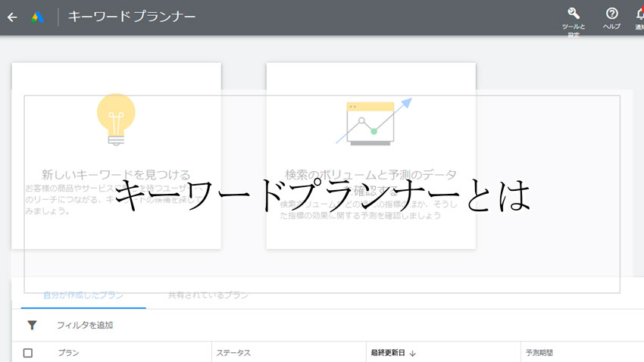Switch to 自分が作成したプラン tab
This screenshot has height=362, width=644.
coord(83,295)
